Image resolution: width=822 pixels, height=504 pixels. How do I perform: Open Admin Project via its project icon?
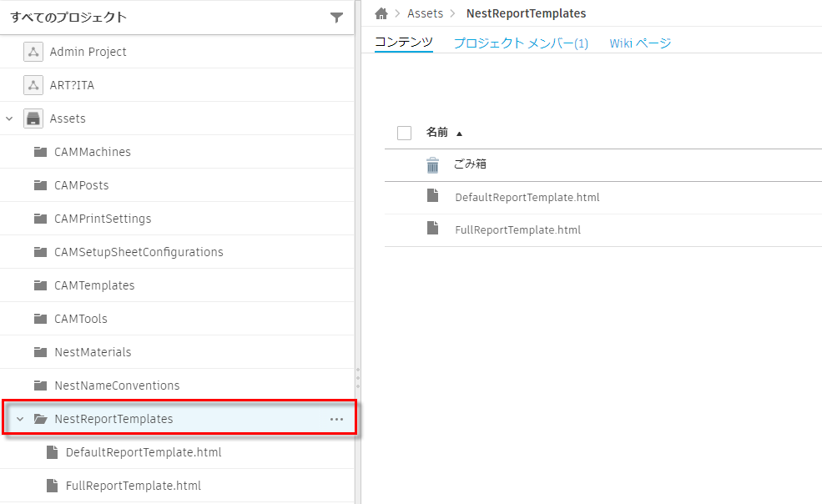coord(33,52)
